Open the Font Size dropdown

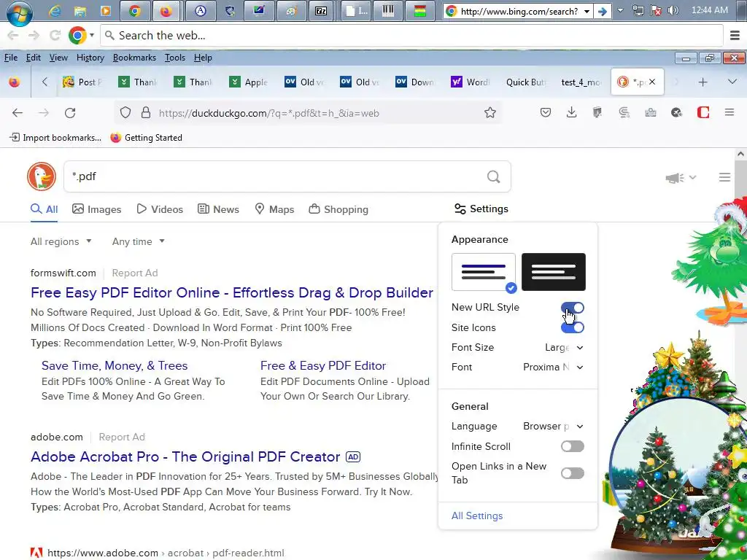coord(564,348)
